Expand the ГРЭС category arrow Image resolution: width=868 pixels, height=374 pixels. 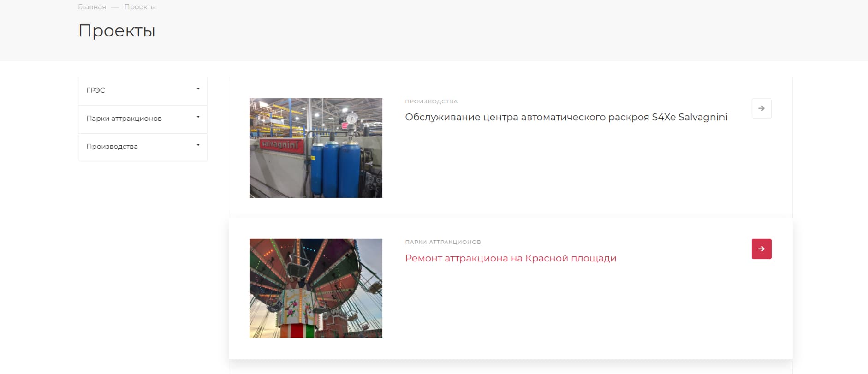[x=198, y=89]
